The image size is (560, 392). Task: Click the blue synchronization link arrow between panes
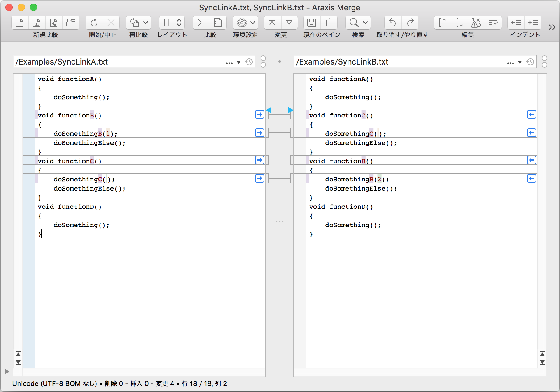pyautogui.click(x=279, y=110)
